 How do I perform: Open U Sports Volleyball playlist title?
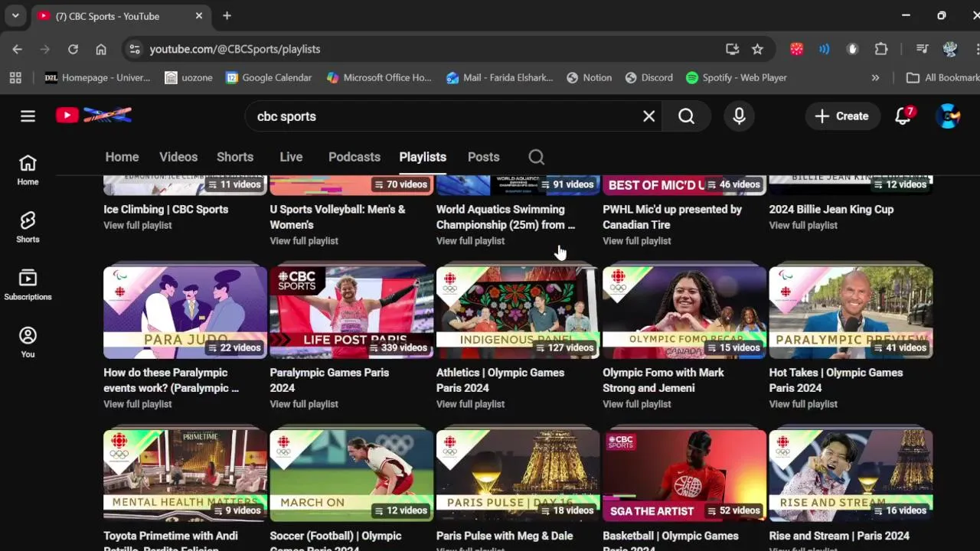point(338,217)
